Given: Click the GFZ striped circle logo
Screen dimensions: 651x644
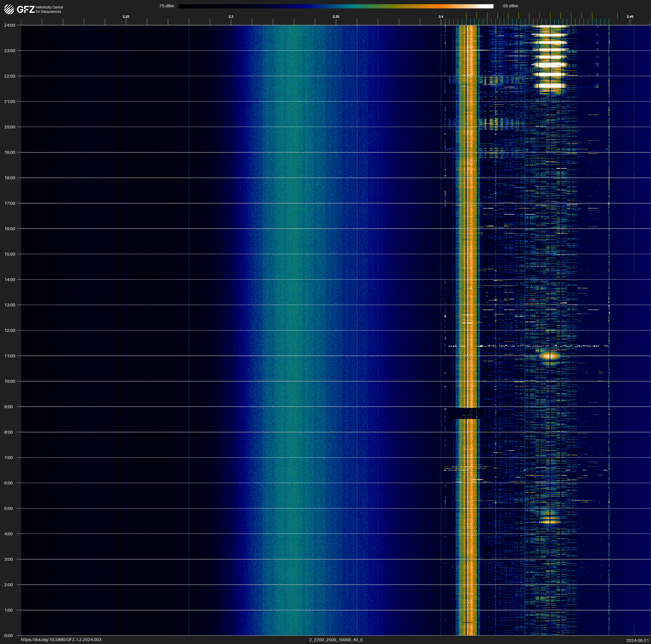Looking at the screenshot, I should 9,9.
